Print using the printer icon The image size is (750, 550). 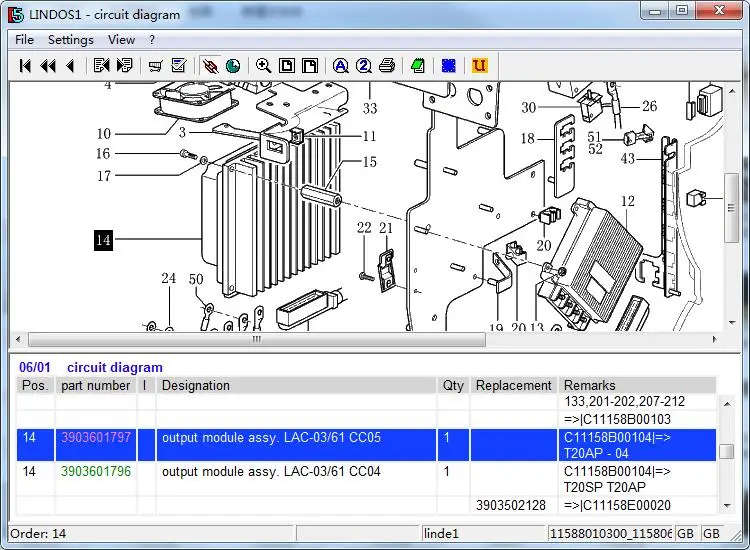[387, 66]
